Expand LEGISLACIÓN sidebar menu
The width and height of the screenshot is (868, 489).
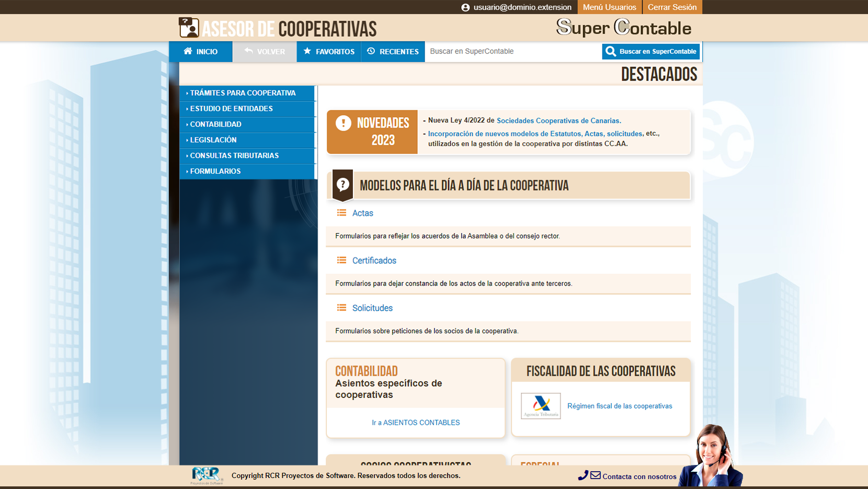coord(247,140)
